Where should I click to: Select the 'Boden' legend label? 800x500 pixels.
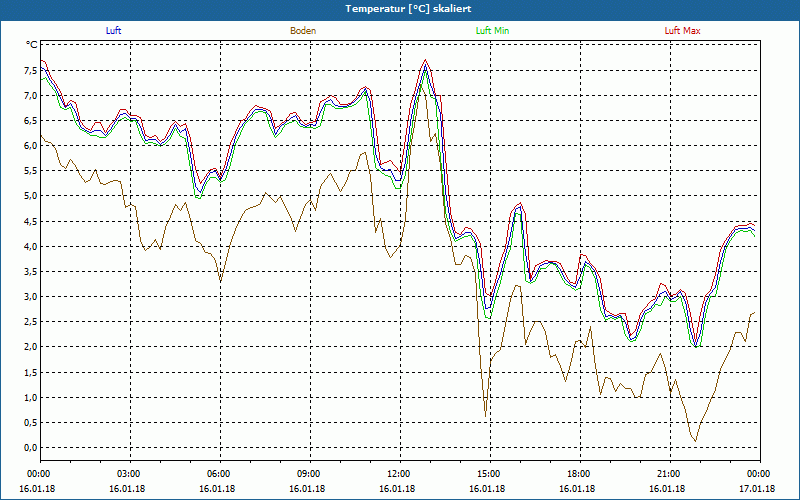pyautogui.click(x=303, y=31)
